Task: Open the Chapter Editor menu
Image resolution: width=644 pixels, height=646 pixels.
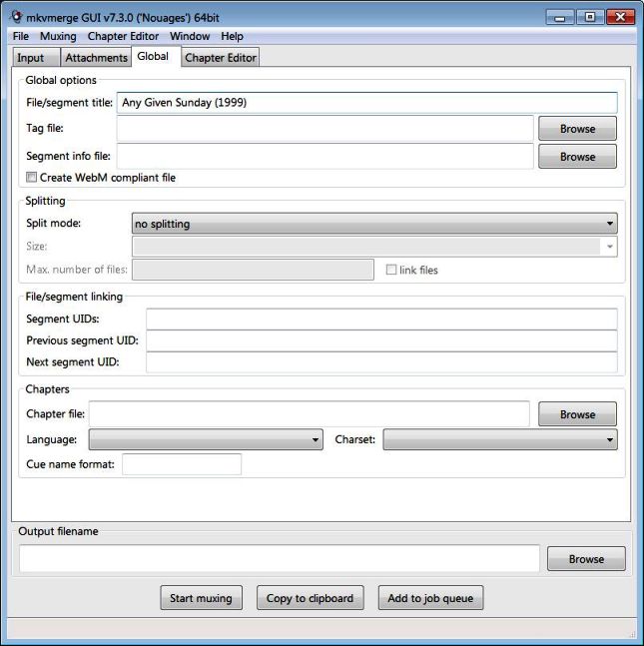Action: point(123,36)
